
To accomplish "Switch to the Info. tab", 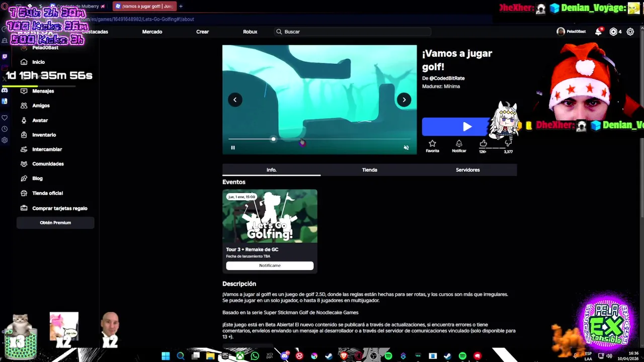I will click(271, 170).
